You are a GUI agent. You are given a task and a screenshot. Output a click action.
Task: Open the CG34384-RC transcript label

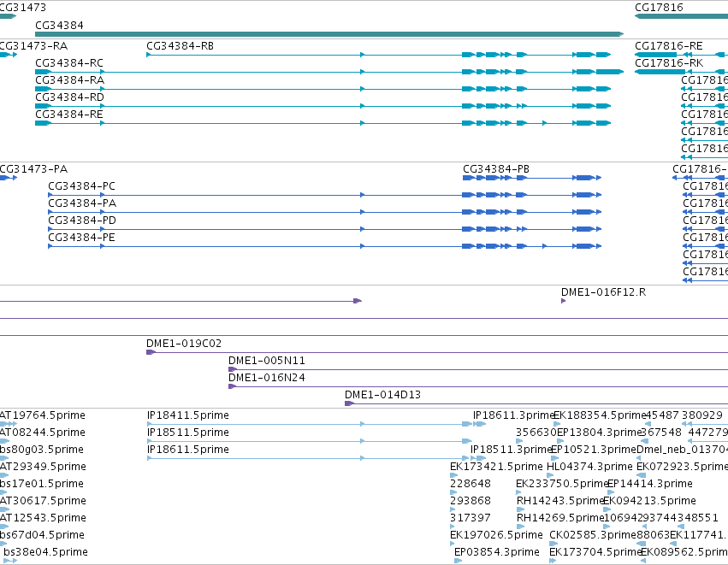pyautogui.click(x=69, y=63)
